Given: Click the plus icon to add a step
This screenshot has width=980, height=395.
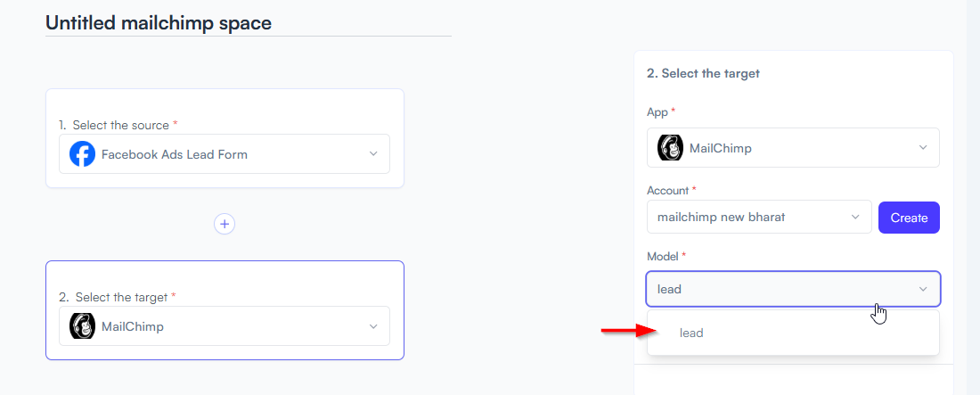Looking at the screenshot, I should tap(225, 224).
